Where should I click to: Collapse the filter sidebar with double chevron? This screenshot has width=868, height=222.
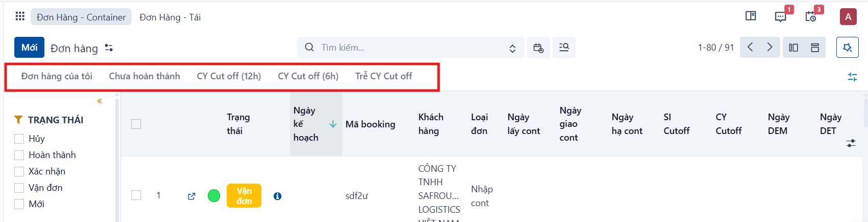(100, 101)
